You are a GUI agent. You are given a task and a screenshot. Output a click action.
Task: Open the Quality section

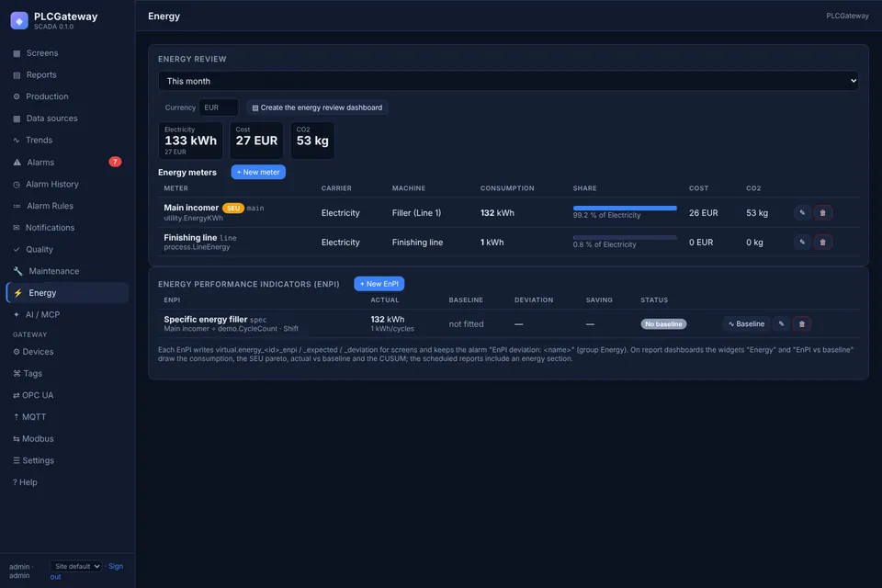tap(67, 249)
